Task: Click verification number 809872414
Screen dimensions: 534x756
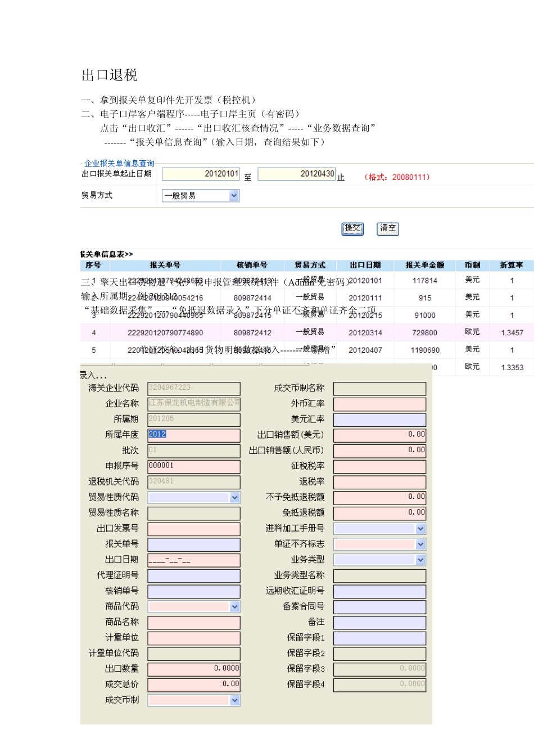Action: point(252,298)
